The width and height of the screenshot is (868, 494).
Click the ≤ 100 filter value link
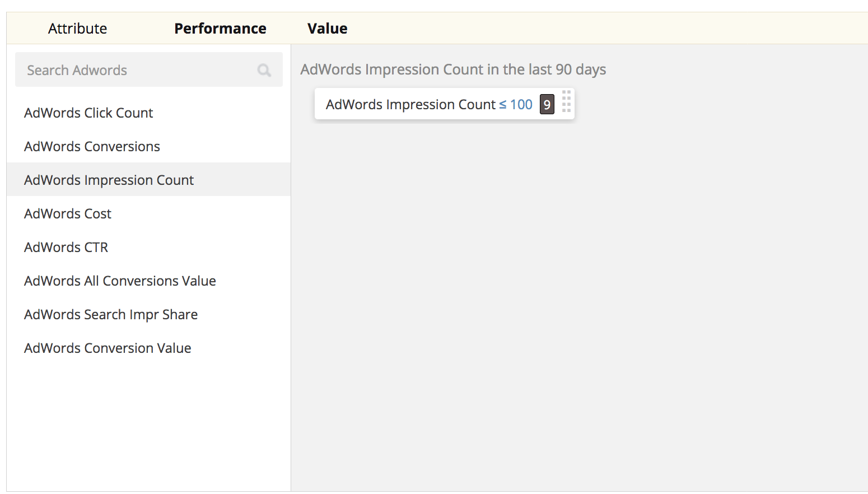[516, 105]
